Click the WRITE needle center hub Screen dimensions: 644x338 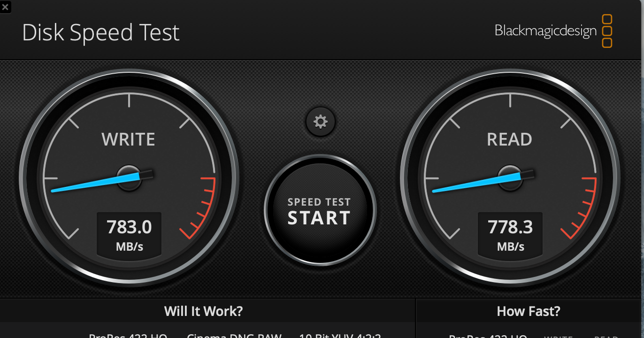(x=129, y=178)
